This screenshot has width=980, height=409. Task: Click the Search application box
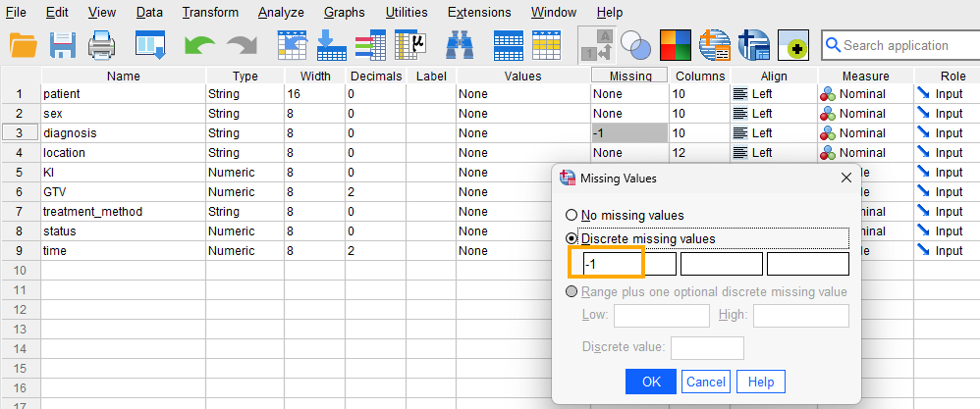click(x=900, y=45)
